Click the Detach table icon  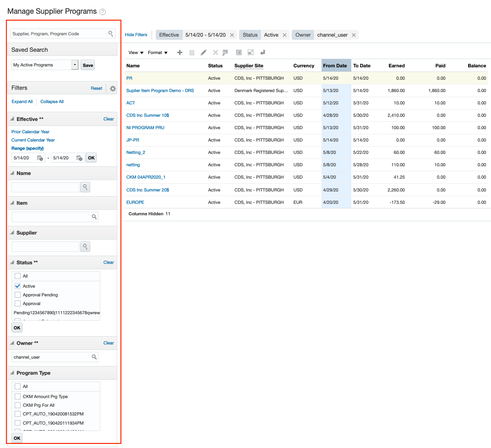(x=251, y=52)
